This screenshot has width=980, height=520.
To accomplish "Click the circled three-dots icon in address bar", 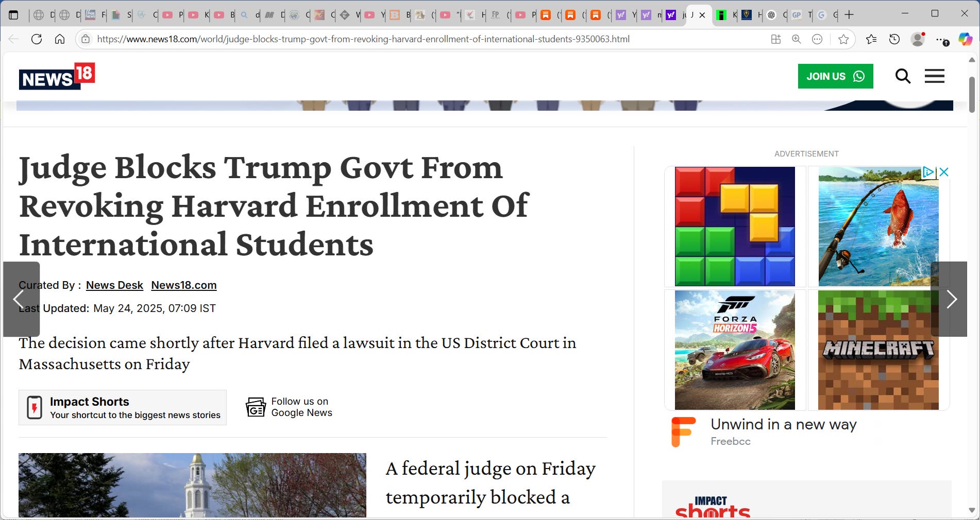I will click(817, 39).
